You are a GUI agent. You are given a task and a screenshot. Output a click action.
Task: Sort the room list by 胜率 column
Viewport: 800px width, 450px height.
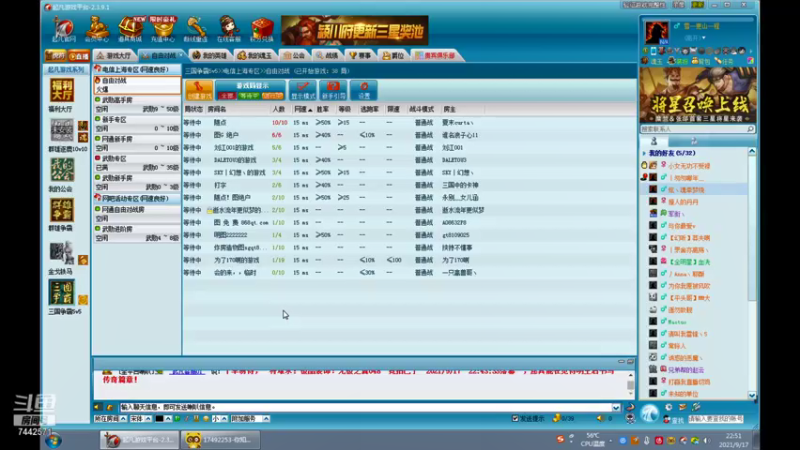(322, 109)
